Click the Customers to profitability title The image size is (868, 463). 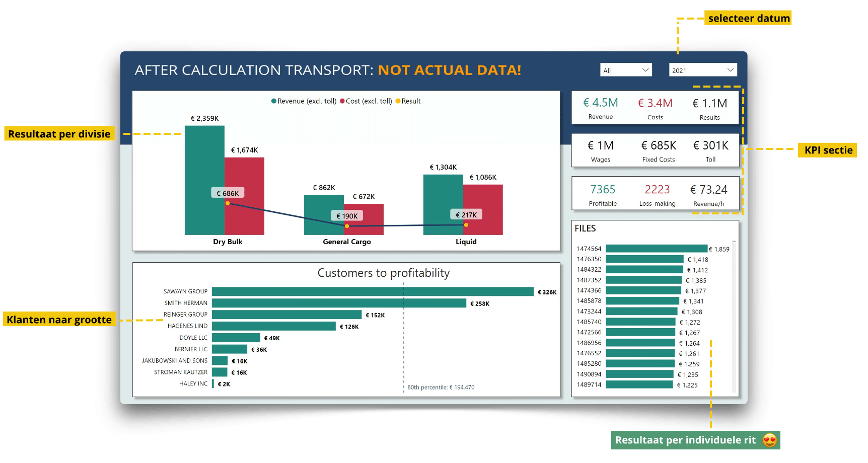[x=383, y=273]
